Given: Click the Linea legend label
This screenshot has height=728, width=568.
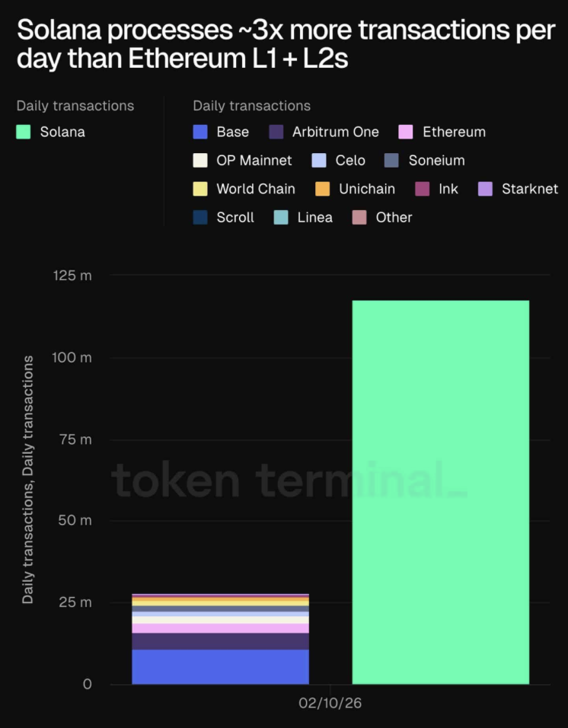Looking at the screenshot, I should click(x=315, y=218).
